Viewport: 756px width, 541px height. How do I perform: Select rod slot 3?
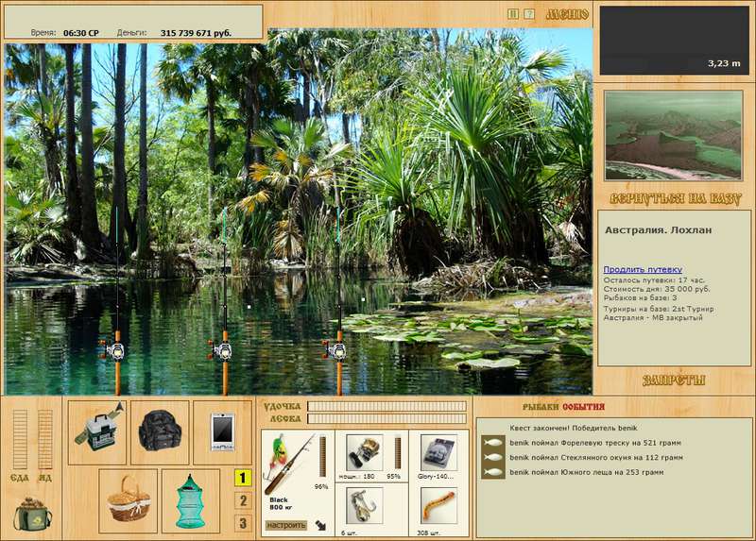click(243, 523)
